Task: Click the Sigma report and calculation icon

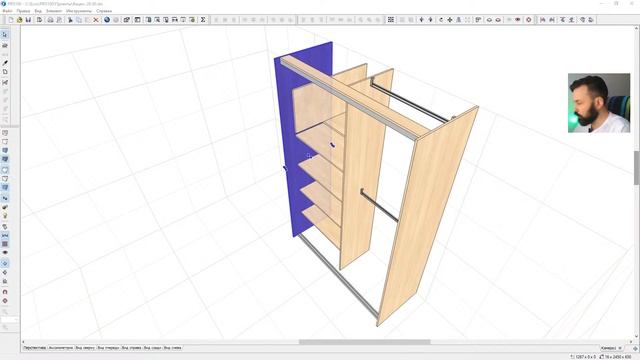Action: click(x=203, y=20)
